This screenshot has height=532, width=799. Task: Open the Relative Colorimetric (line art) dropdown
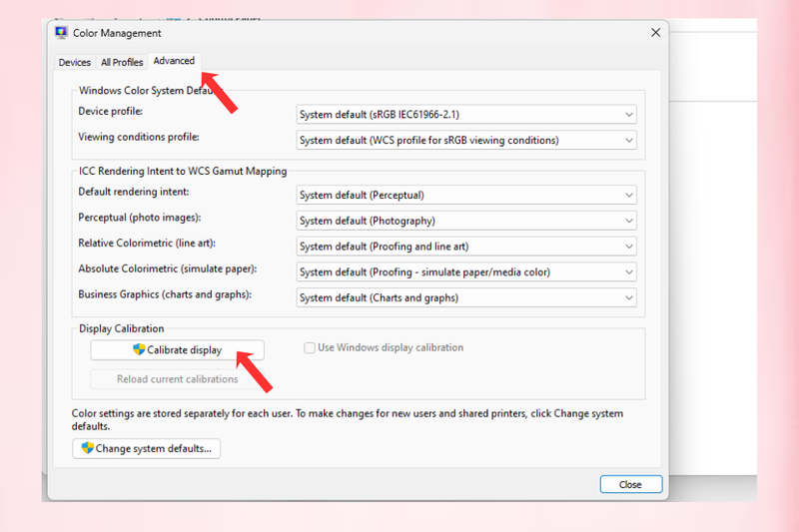466,247
